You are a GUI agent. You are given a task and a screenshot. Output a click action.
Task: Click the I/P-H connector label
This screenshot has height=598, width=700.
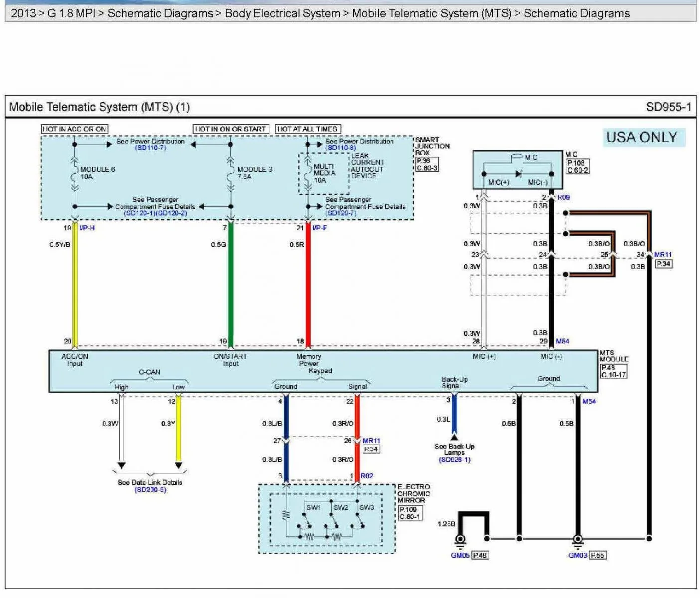87,228
